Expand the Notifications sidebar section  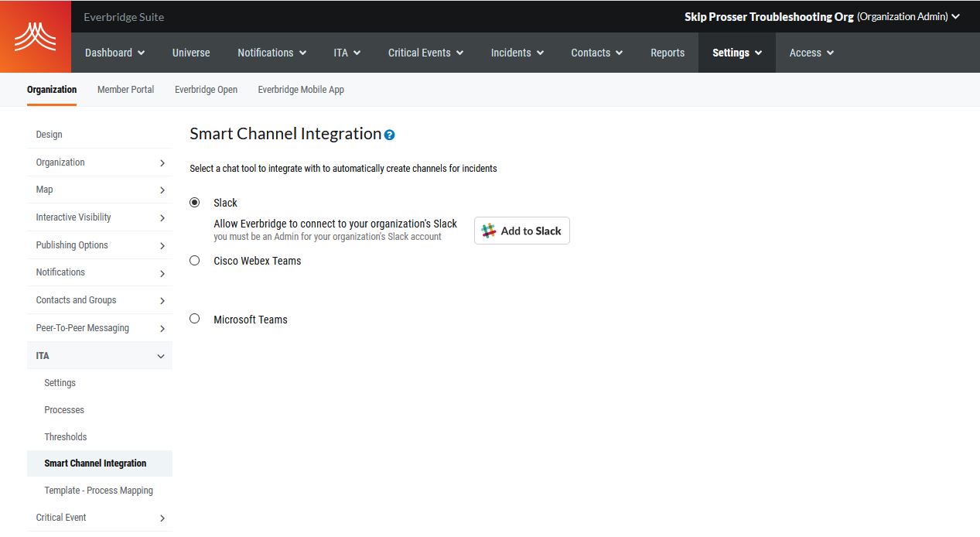point(100,272)
